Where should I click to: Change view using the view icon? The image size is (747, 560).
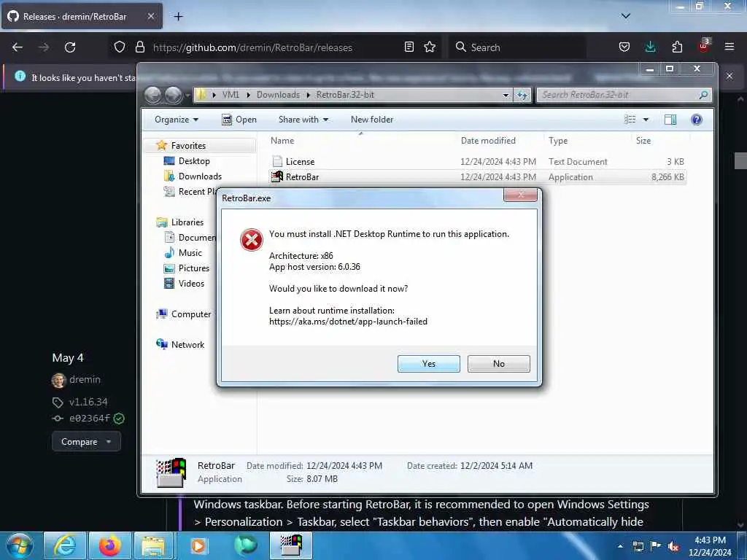tap(630, 120)
